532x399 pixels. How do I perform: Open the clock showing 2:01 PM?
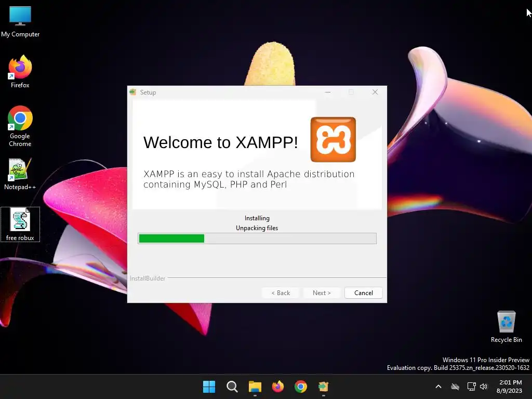(x=510, y=382)
